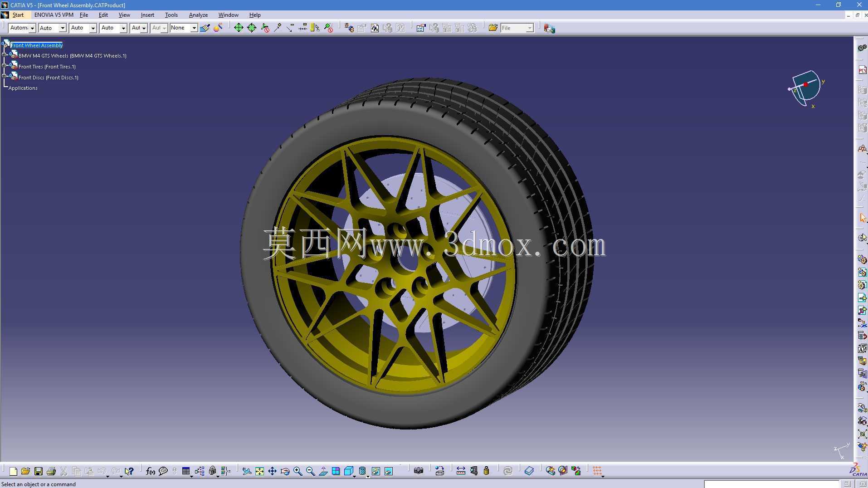This screenshot has width=868, height=488.
Task: Expand the Front Tires tree node
Action: click(x=5, y=66)
